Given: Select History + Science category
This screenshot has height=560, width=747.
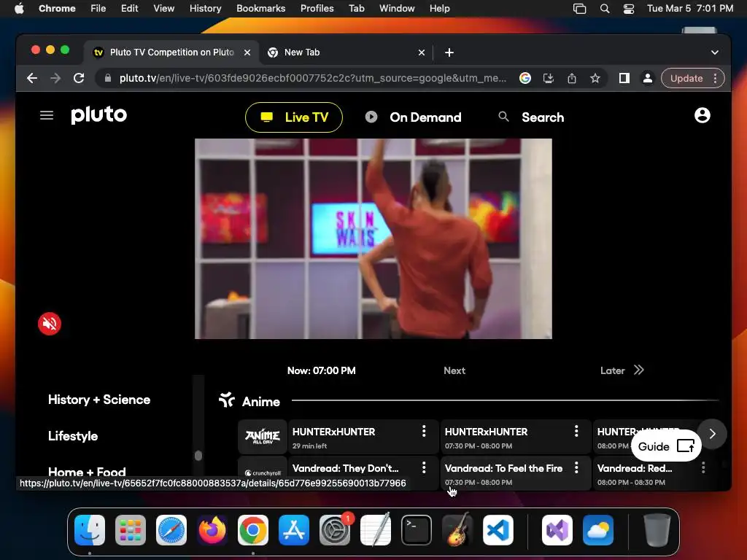Looking at the screenshot, I should point(99,400).
